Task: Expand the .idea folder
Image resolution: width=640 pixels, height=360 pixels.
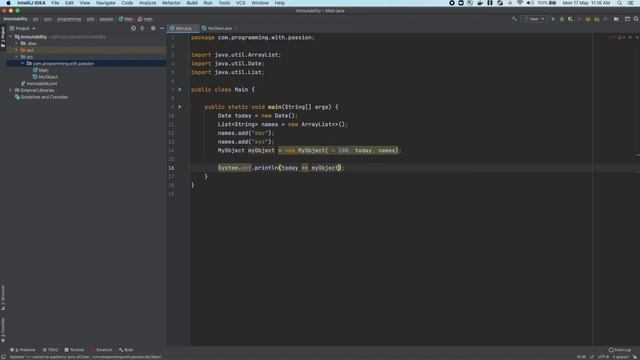Action: [x=17, y=43]
